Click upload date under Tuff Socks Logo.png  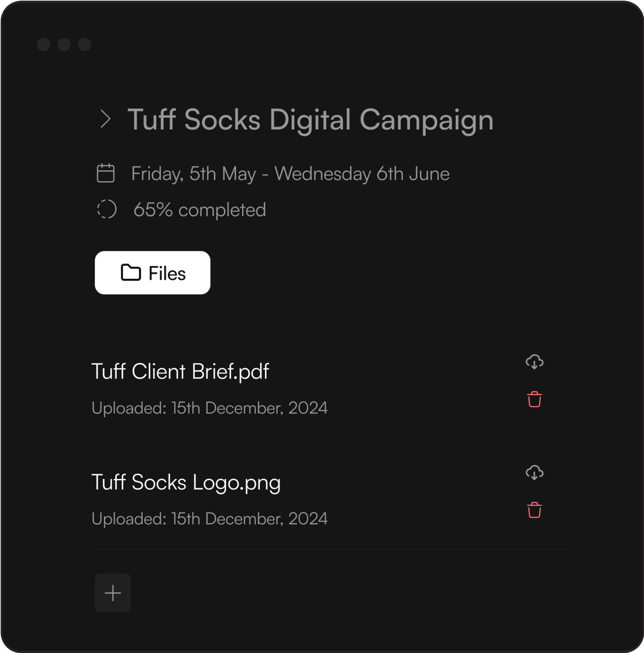tap(209, 519)
